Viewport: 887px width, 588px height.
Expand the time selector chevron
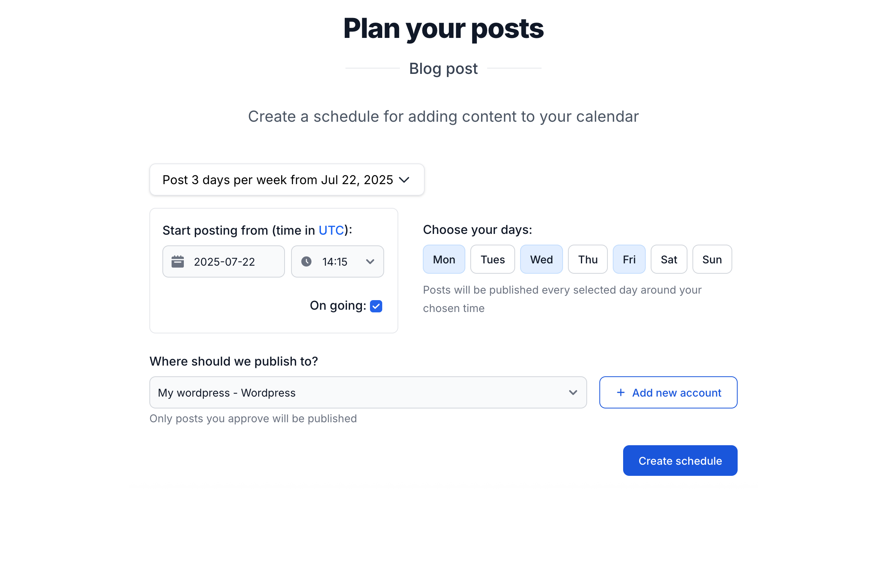click(x=370, y=261)
